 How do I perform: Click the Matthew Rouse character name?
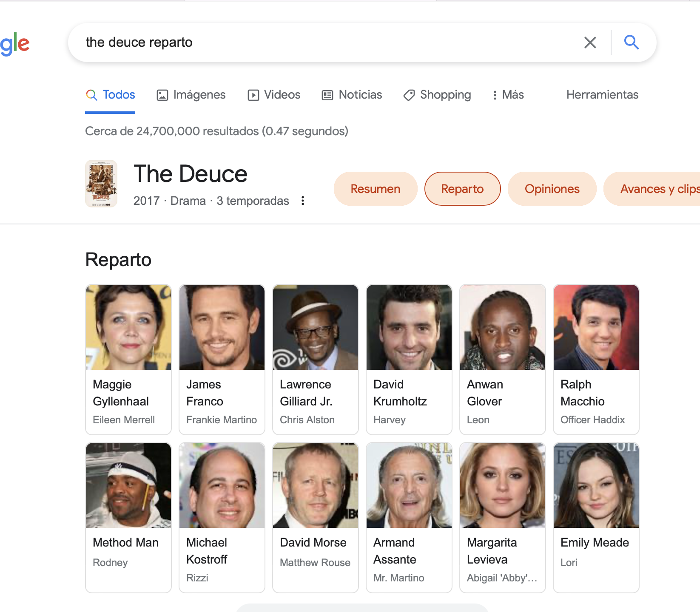click(x=315, y=562)
